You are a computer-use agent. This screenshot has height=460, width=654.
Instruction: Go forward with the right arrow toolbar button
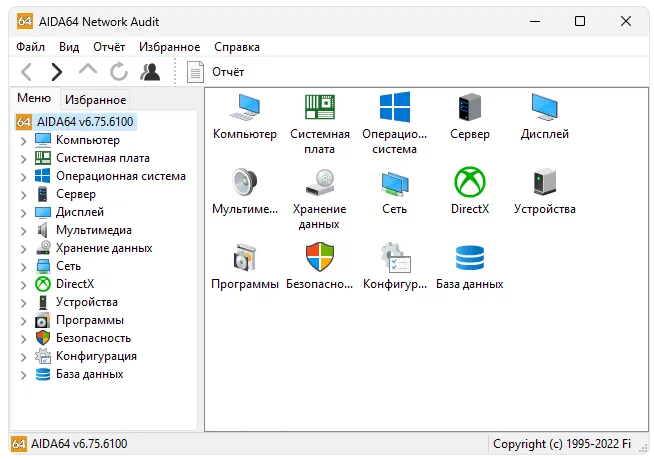(x=57, y=72)
